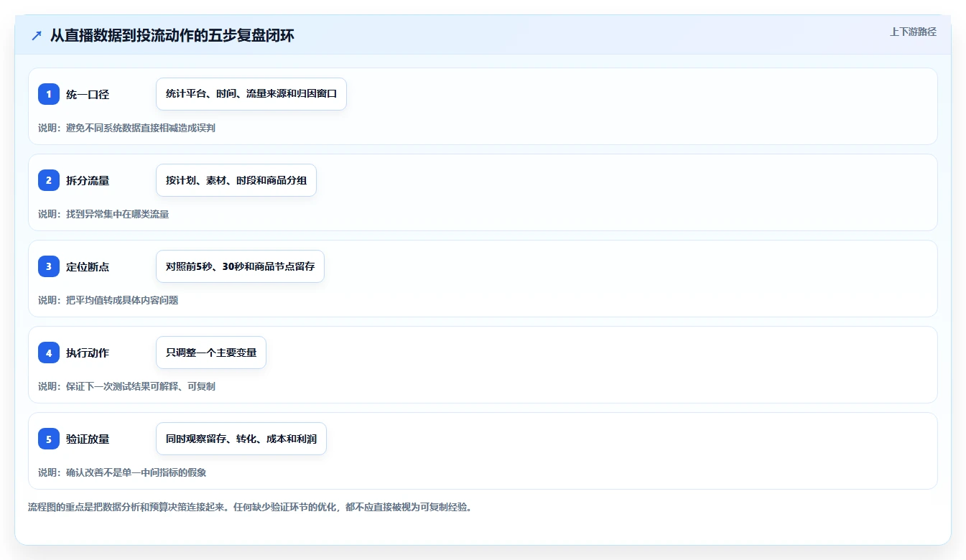Click the 执行动作 step label
The width and height of the screenshot is (966, 560).
pyautogui.click(x=88, y=353)
